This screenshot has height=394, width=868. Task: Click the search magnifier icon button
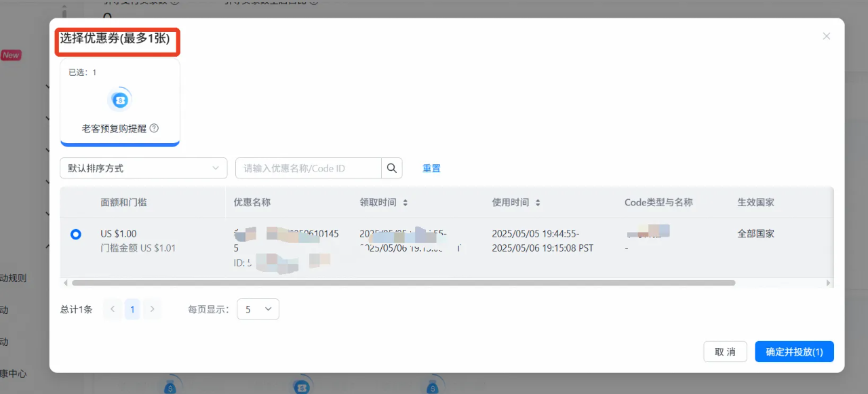(x=392, y=168)
